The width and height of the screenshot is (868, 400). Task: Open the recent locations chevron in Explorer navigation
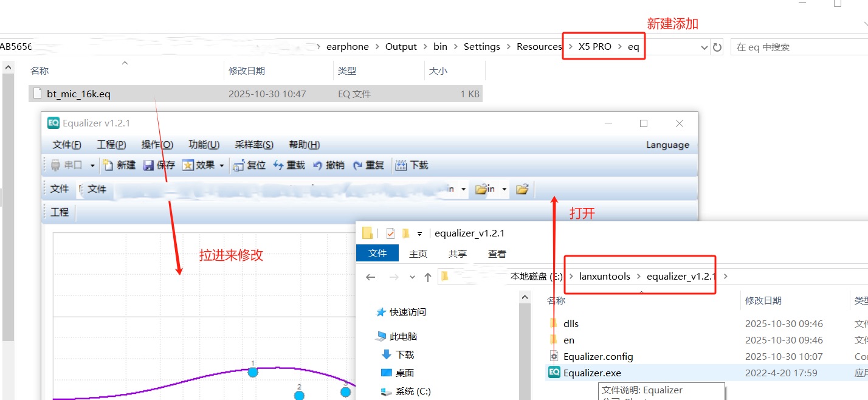(412, 277)
